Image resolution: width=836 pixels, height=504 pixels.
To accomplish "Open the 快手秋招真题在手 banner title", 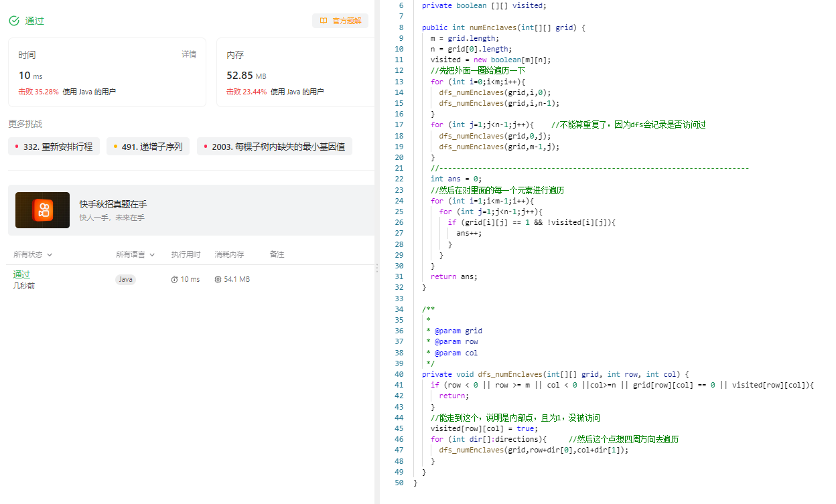I will [113, 204].
